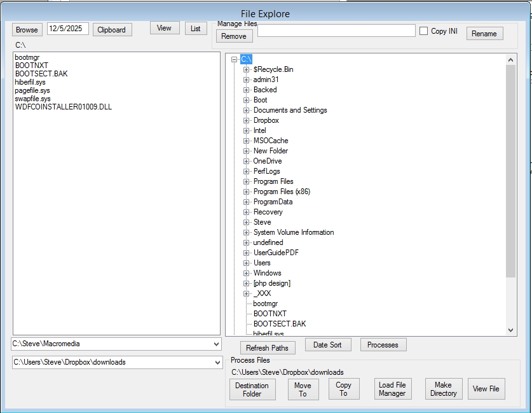Viewport: 532px width, 413px height.
Task: Expand the Windows folder node
Action: coord(247,273)
